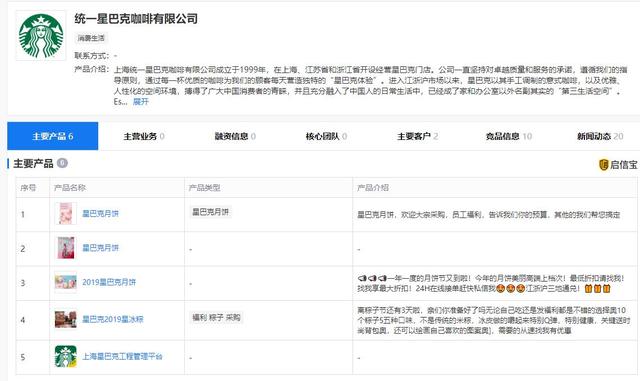
Task: Click the 消费生活 category tag
Action: (x=91, y=38)
